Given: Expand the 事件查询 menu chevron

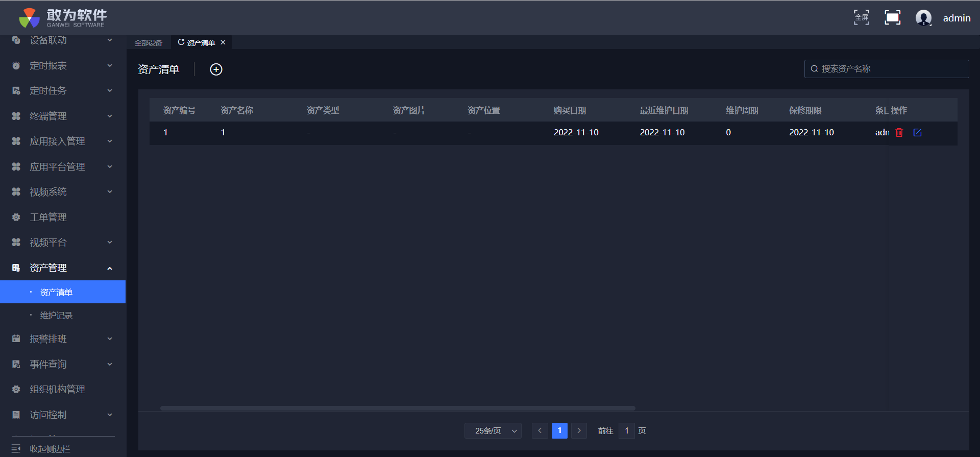Looking at the screenshot, I should pyautogui.click(x=110, y=364).
